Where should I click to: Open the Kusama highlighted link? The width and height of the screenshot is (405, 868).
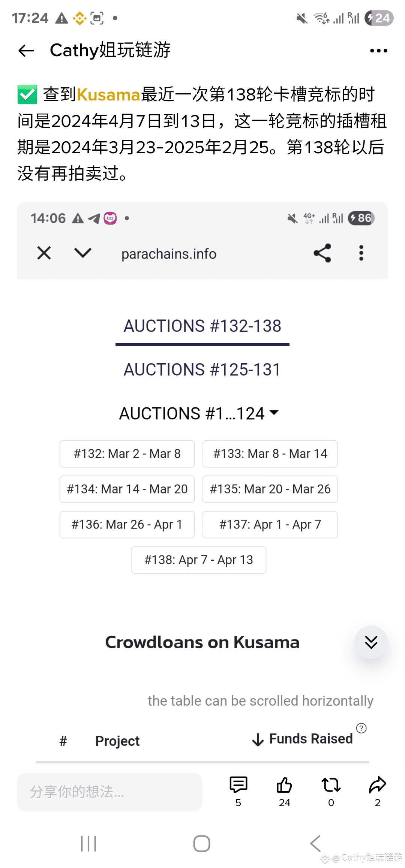108,94
